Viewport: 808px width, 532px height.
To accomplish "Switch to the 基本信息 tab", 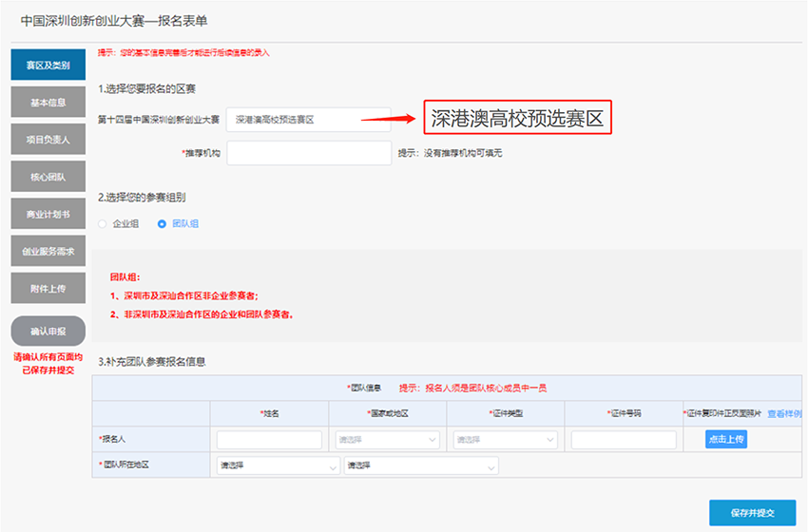I will pos(48,103).
